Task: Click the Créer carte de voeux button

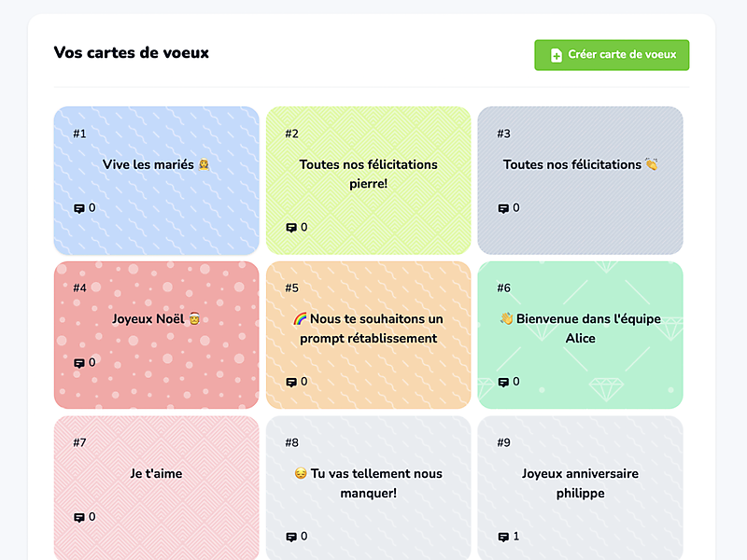Action: 612,55
